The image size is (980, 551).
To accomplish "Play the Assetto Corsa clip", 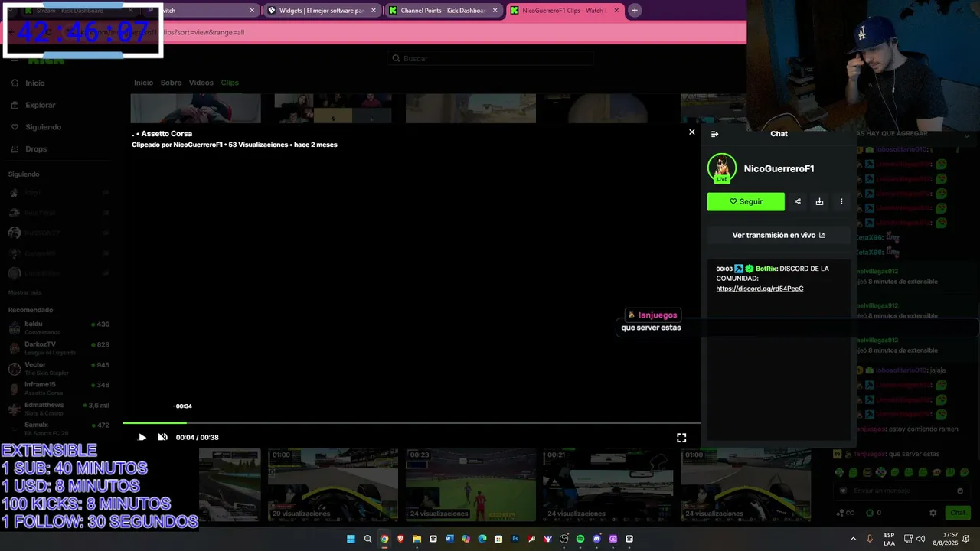I will [x=142, y=438].
